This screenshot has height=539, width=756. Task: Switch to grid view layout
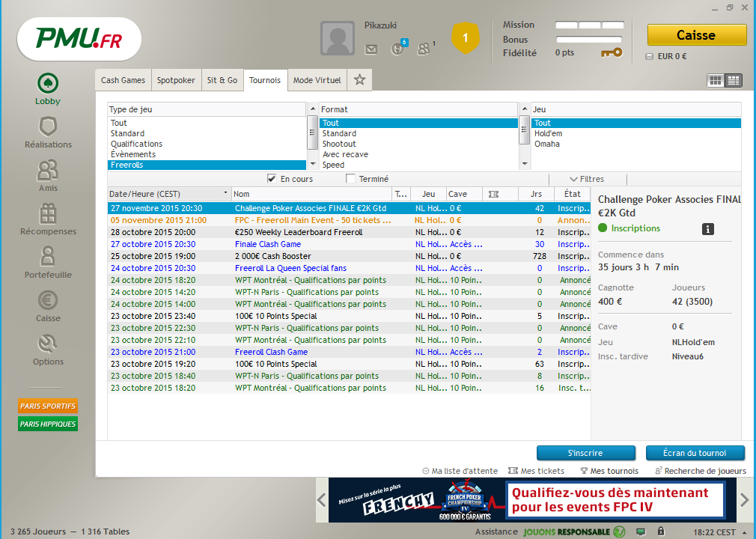click(x=716, y=81)
